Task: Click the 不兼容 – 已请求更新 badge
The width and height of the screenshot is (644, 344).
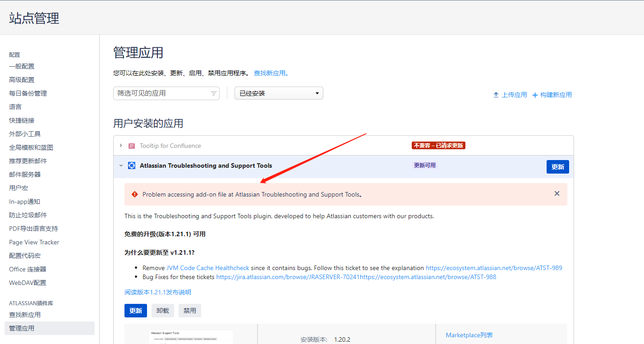Action: coord(438,146)
